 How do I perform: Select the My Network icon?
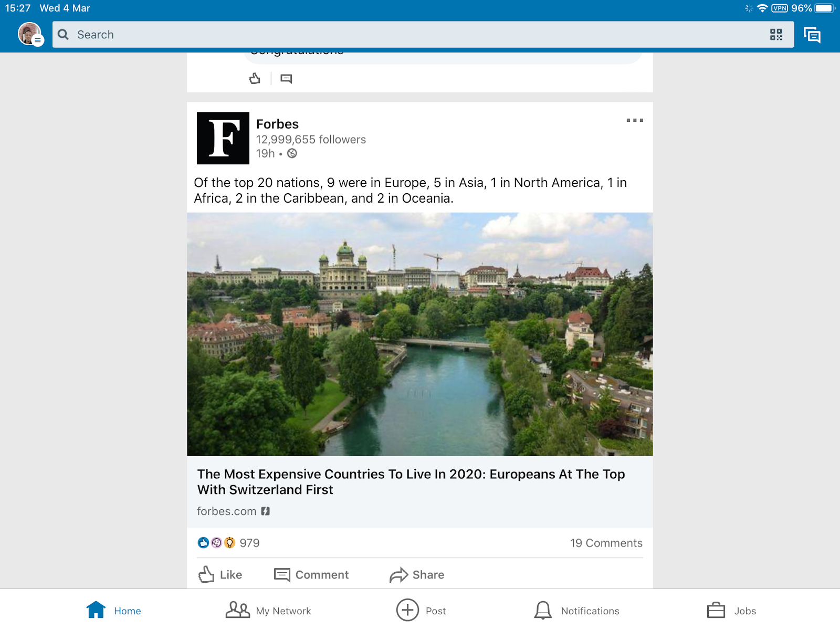(x=237, y=610)
